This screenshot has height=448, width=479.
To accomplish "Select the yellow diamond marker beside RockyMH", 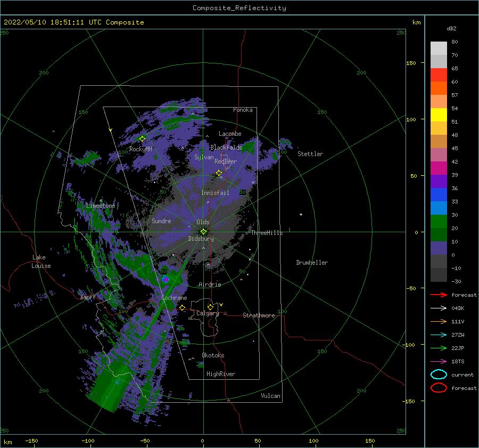I will click(x=142, y=139).
